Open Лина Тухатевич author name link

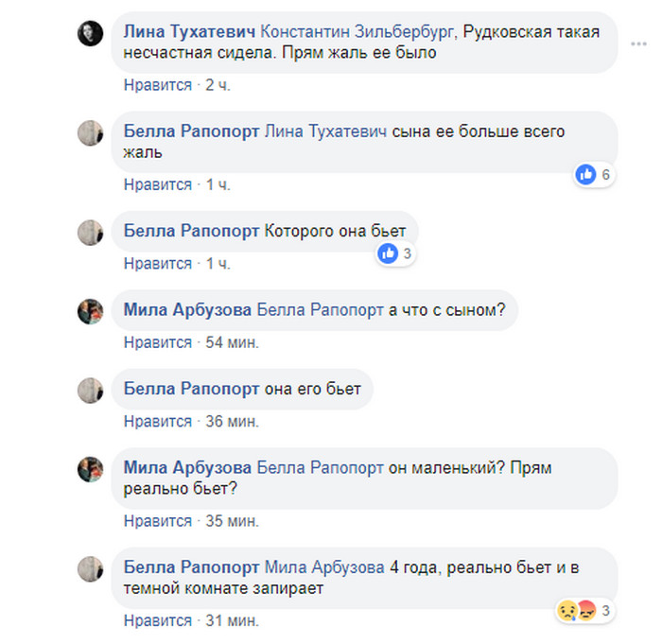189,31
